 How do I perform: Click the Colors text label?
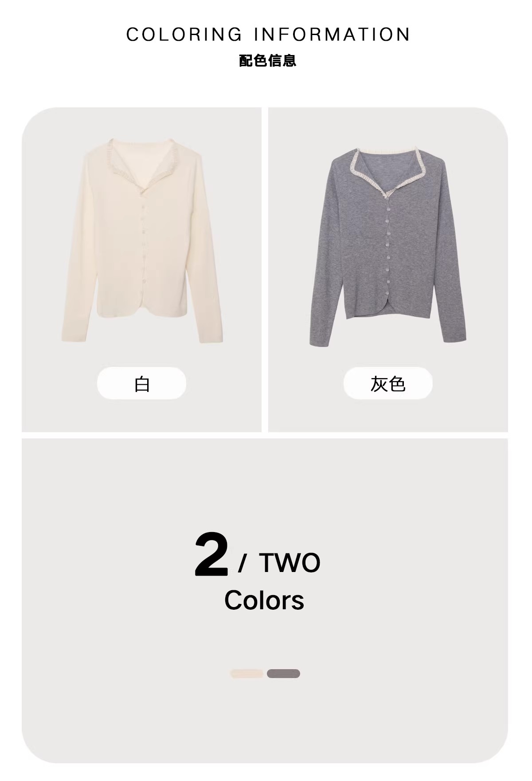click(264, 600)
